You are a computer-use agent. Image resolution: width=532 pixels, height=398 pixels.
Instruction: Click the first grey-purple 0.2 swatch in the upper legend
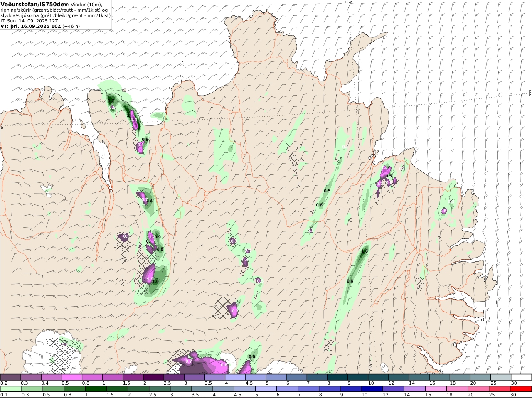point(10,377)
